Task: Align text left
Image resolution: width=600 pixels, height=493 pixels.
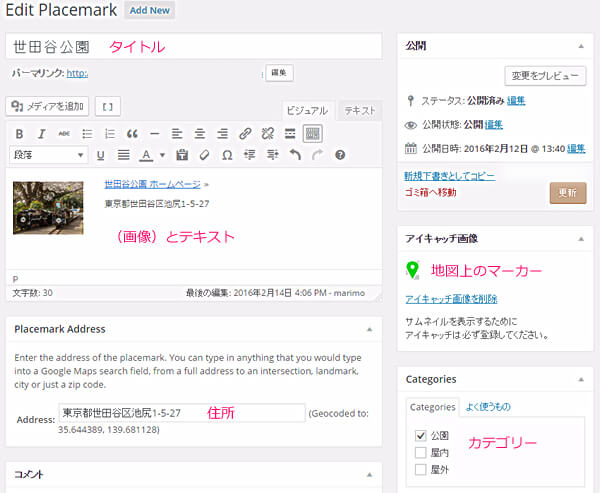Action: click(x=177, y=134)
